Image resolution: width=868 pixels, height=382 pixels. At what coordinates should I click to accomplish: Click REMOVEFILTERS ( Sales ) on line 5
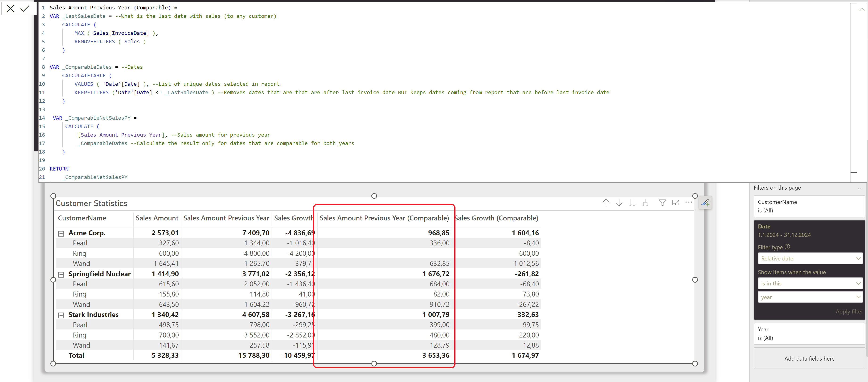[x=110, y=41]
